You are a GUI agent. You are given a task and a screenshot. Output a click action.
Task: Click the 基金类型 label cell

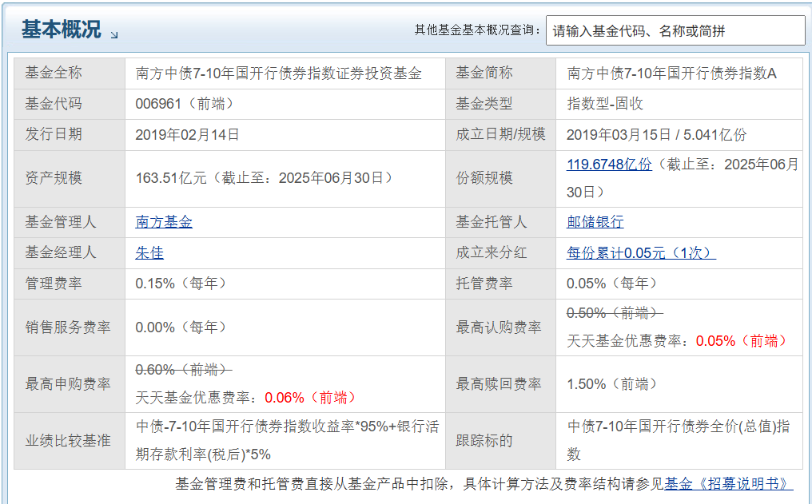(x=501, y=104)
